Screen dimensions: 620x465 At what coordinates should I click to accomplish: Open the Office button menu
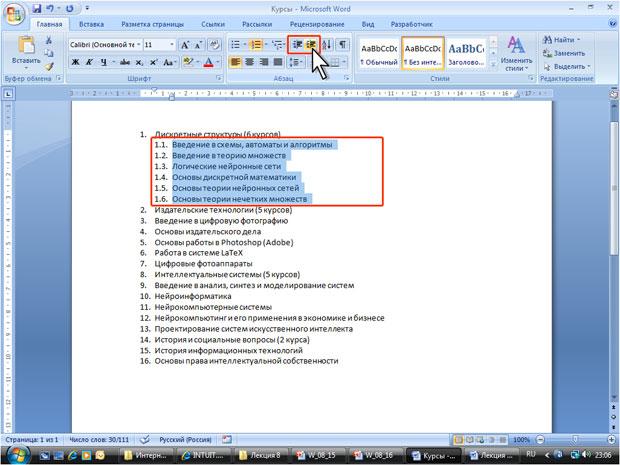[x=14, y=14]
